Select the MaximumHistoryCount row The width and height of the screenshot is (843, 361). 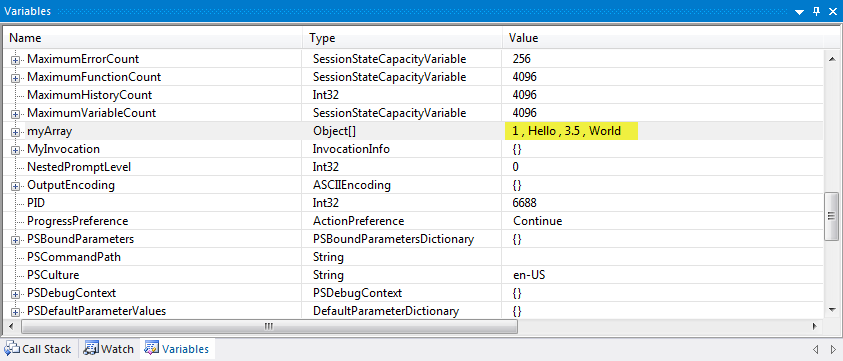[414, 95]
